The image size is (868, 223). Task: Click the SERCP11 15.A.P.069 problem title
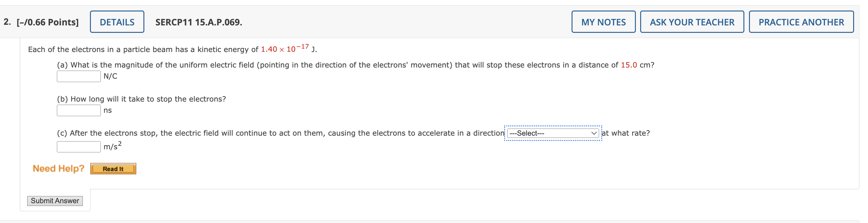[198, 23]
